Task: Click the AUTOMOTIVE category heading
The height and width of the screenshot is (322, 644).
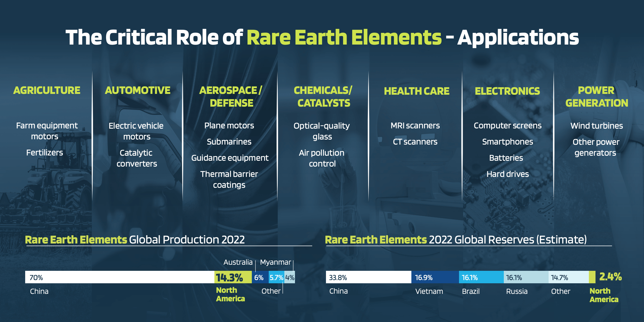Action: tap(138, 90)
